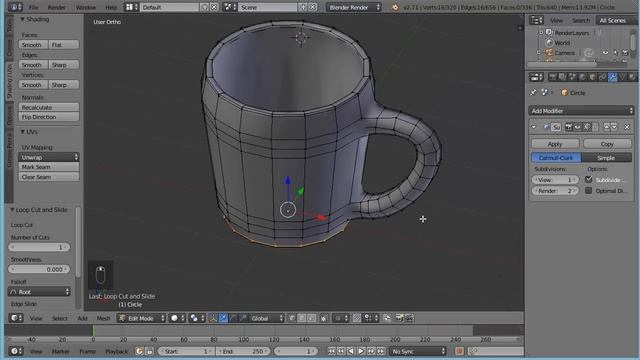The width and height of the screenshot is (640, 360).
Task: Expand RenderLayers in the outliner
Action: pos(541,33)
